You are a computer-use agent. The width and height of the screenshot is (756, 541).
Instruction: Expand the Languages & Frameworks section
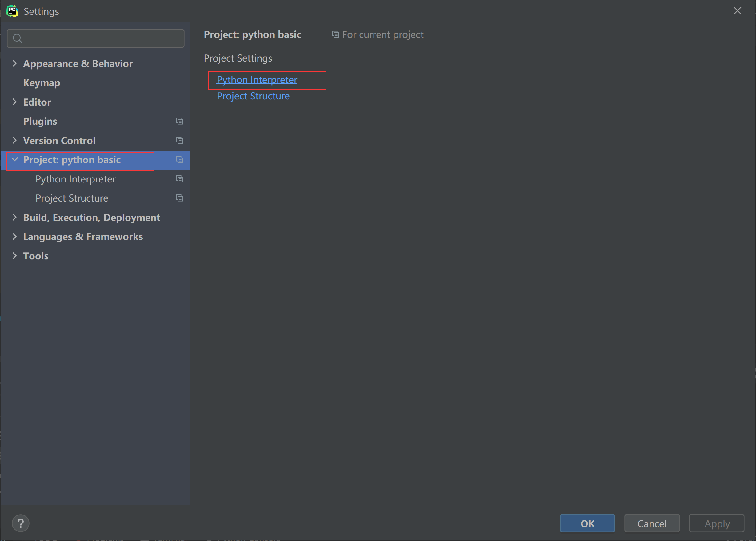(x=14, y=237)
